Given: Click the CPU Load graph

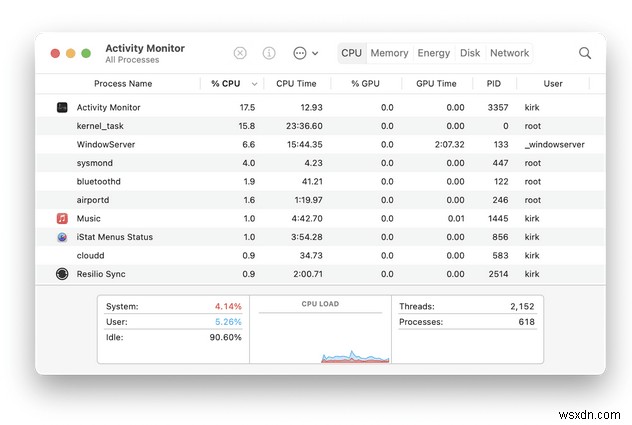Looking at the screenshot, I should (320, 333).
